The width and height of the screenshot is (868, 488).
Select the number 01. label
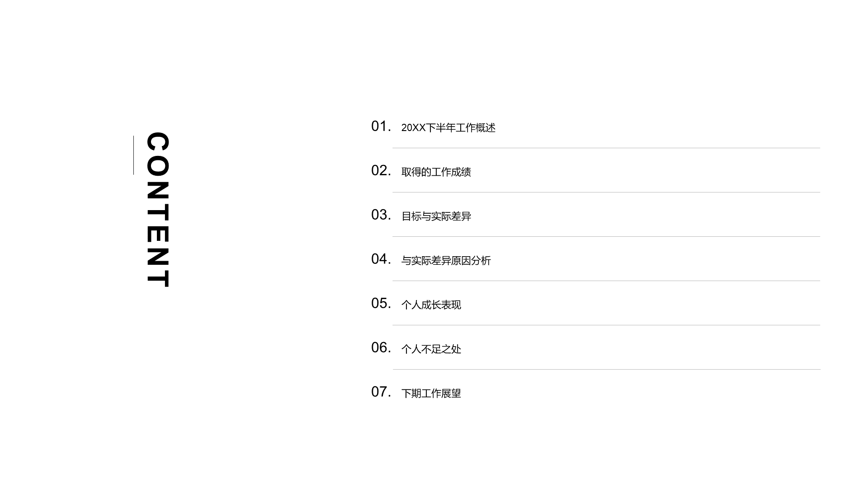click(381, 126)
